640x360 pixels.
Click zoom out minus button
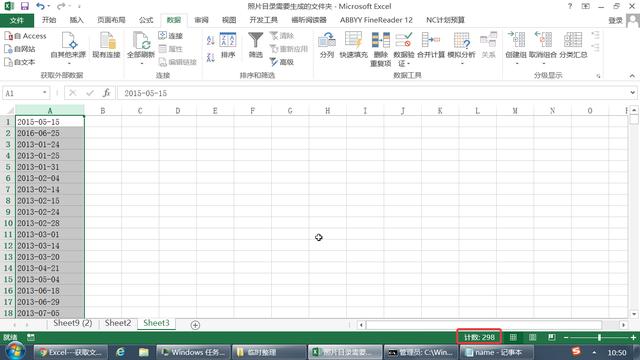(566, 338)
